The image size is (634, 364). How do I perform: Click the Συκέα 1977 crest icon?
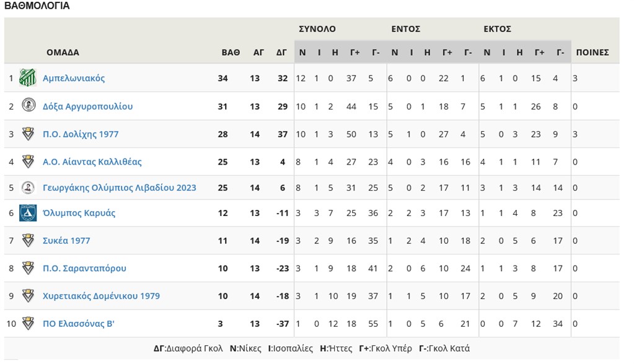click(x=27, y=240)
